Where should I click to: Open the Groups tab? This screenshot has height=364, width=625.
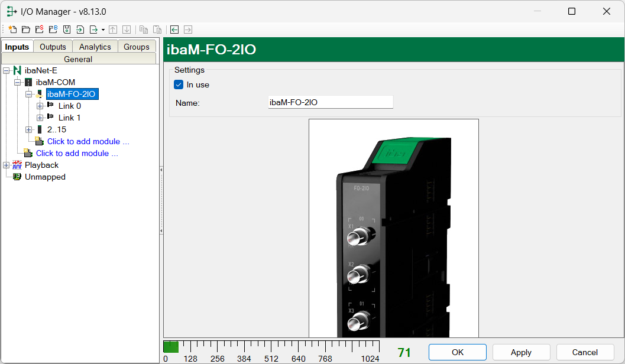pyautogui.click(x=137, y=47)
